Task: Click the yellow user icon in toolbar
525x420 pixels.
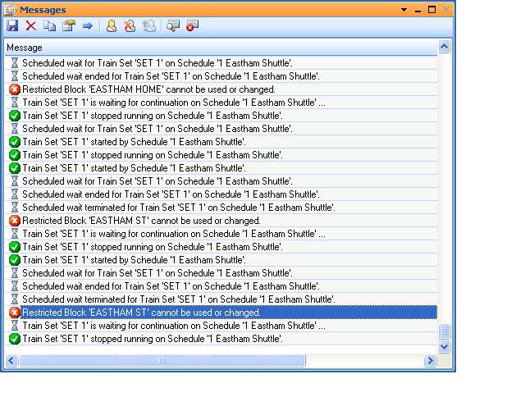Action: click(111, 26)
